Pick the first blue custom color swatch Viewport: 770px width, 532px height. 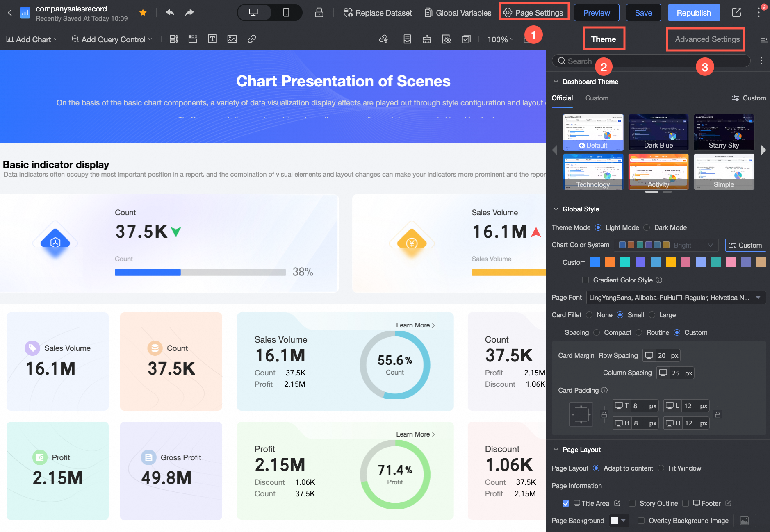pyautogui.click(x=595, y=262)
